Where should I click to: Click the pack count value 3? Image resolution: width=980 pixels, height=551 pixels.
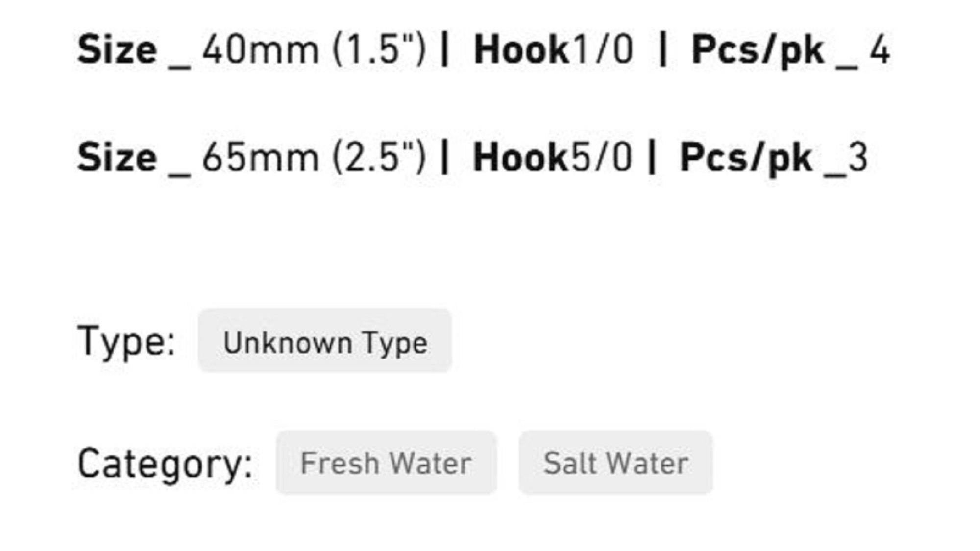pyautogui.click(x=857, y=158)
